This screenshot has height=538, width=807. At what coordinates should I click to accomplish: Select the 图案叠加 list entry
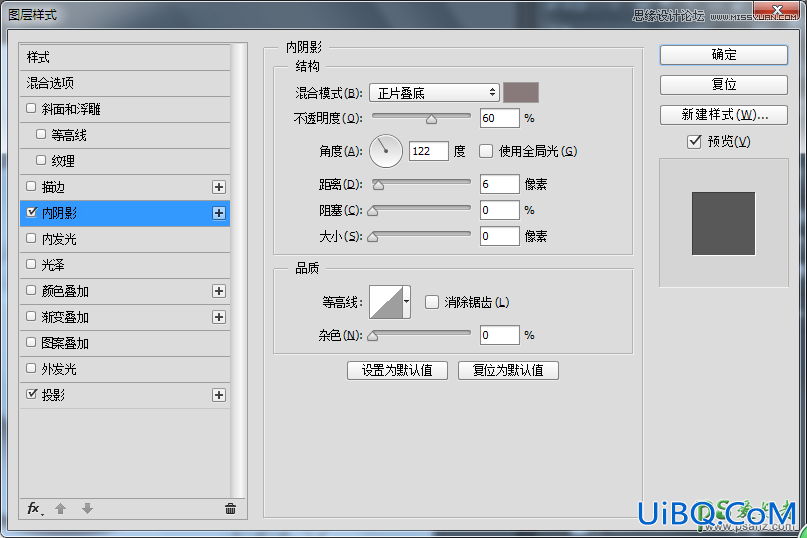point(125,343)
